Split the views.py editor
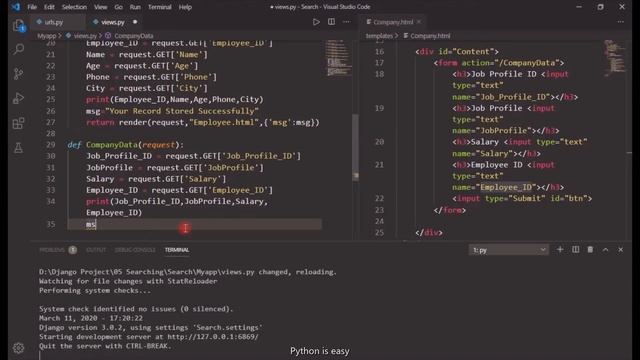 (331, 22)
